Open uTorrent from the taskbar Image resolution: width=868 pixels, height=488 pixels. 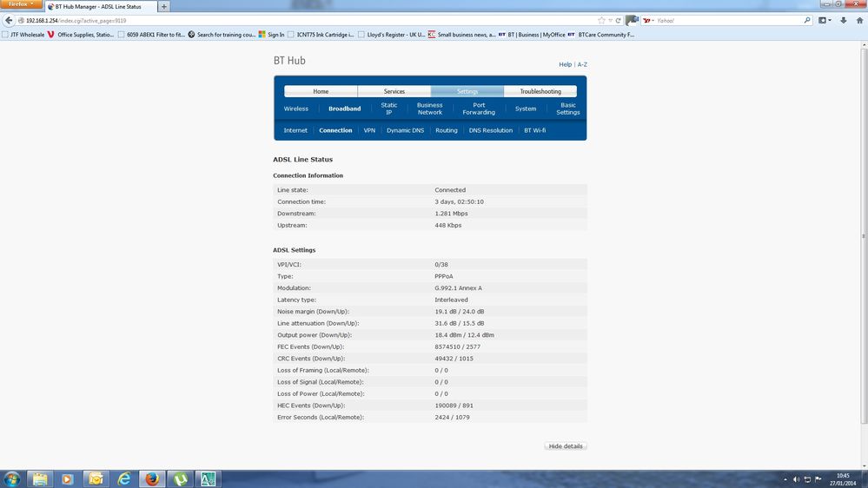(x=181, y=478)
